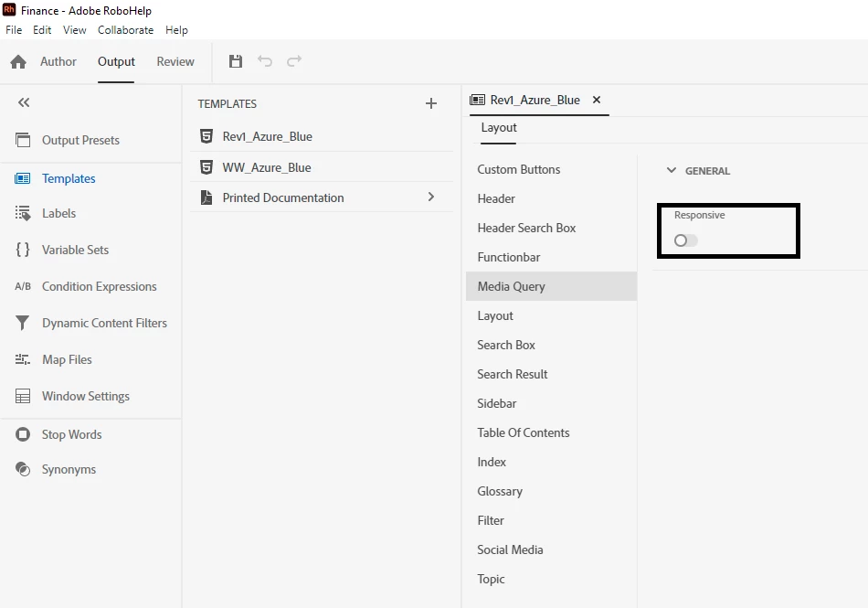Switch to the Output tab
868x608 pixels.
(116, 61)
